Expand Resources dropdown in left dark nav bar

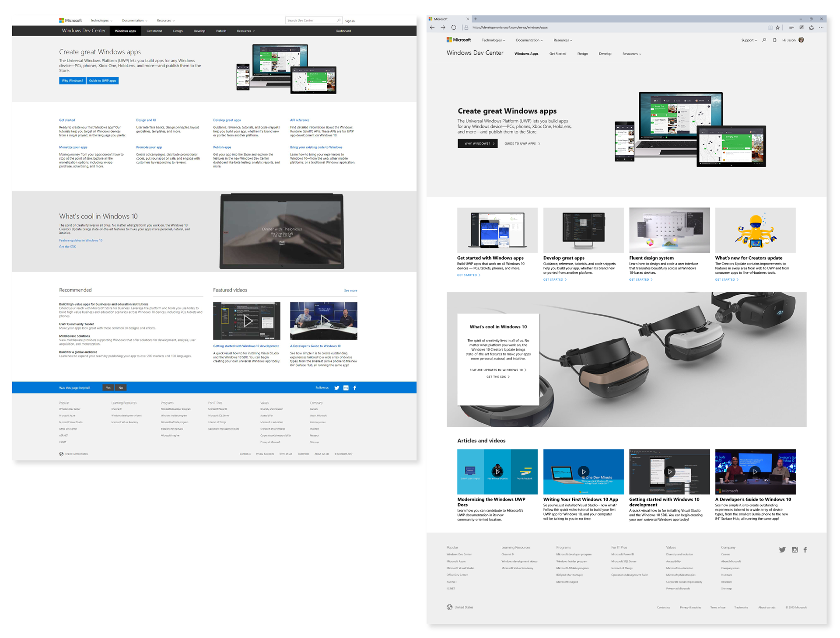tap(246, 31)
